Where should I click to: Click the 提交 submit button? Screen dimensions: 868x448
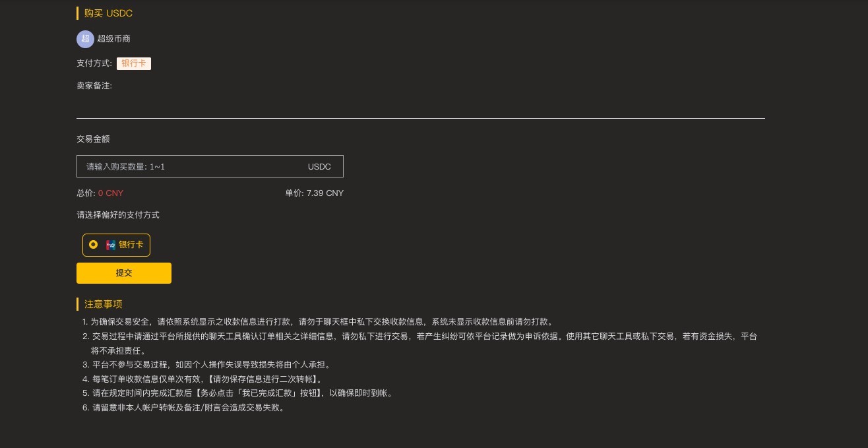point(124,273)
